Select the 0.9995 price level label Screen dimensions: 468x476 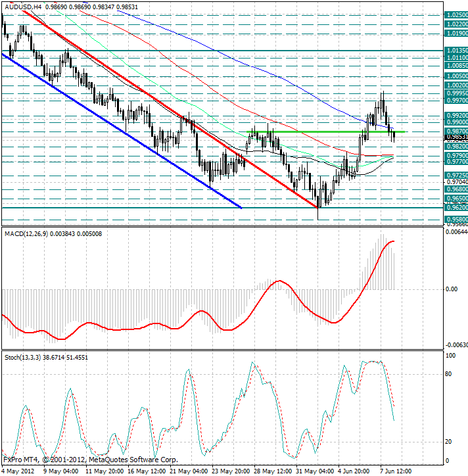[x=456, y=93]
